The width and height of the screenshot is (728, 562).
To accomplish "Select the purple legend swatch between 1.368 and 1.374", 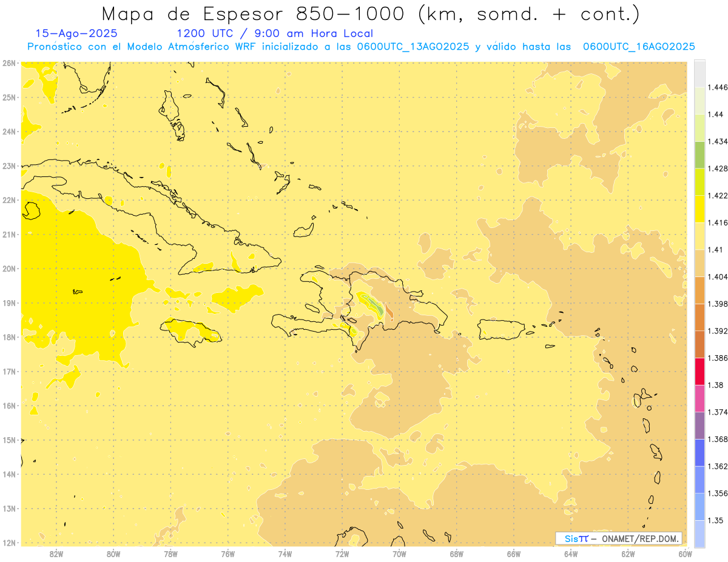I will (699, 426).
